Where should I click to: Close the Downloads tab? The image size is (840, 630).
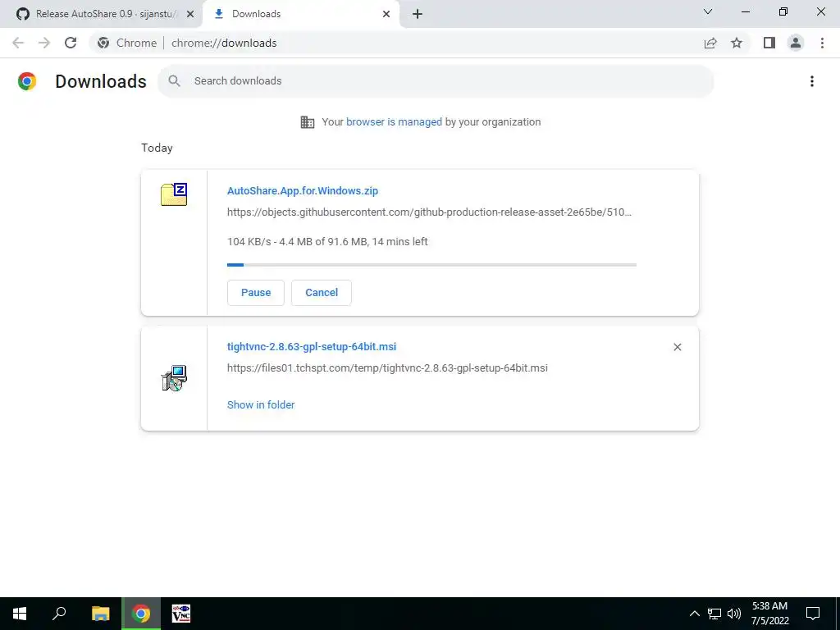coord(386,15)
